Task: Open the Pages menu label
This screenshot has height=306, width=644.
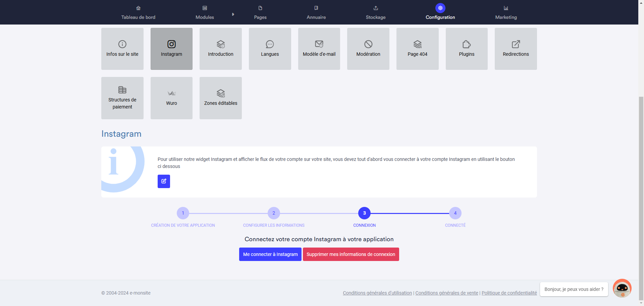Action: click(x=260, y=17)
